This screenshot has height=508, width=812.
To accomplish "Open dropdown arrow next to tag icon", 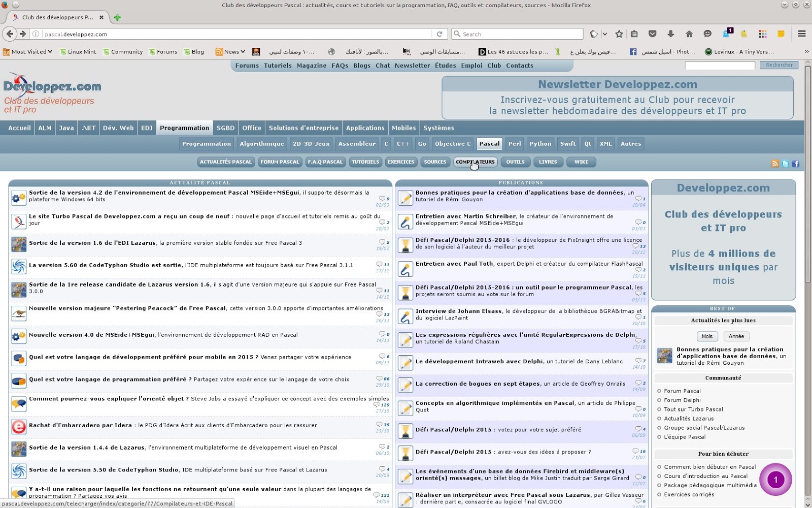I will (605, 34).
